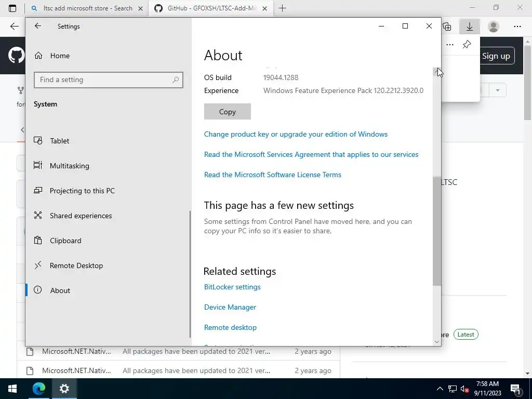
Task: Open BitLocker settings link
Action: pyautogui.click(x=232, y=287)
